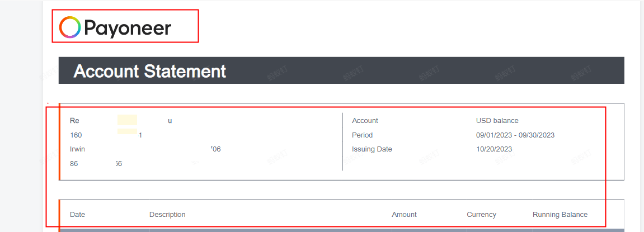The width and height of the screenshot is (644, 232).
Task: Click the Payoneer colorful ring logo icon
Action: point(70,27)
